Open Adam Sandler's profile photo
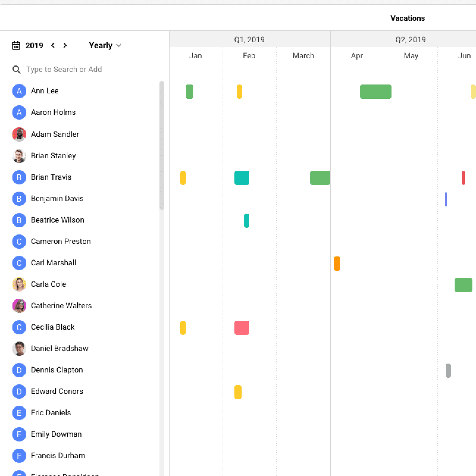This screenshot has height=476, width=476. (x=19, y=134)
